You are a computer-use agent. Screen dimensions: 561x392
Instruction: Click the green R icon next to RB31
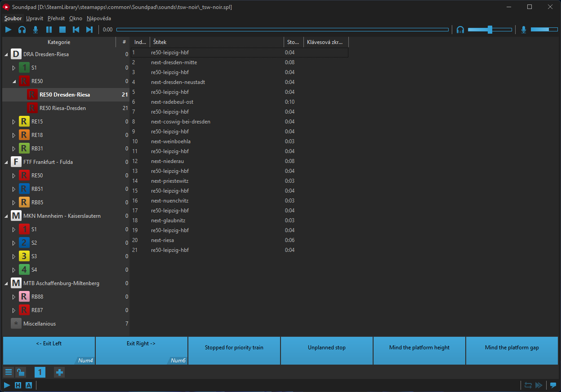[24, 149]
